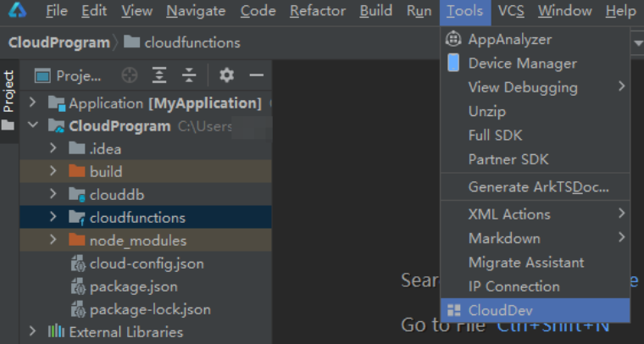Viewport: 644px width, 344px height.
Task: Toggle the Project vertical side tab
Action: [x=8, y=101]
